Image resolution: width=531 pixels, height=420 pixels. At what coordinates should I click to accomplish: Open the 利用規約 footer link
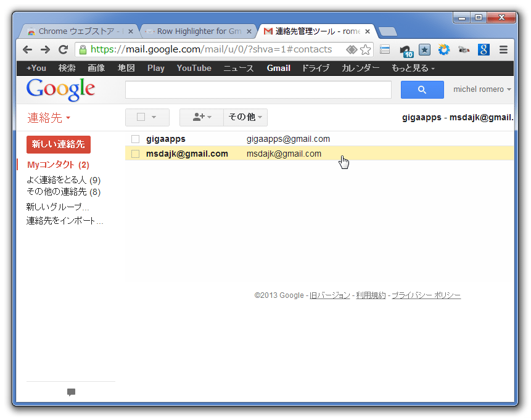(x=371, y=295)
